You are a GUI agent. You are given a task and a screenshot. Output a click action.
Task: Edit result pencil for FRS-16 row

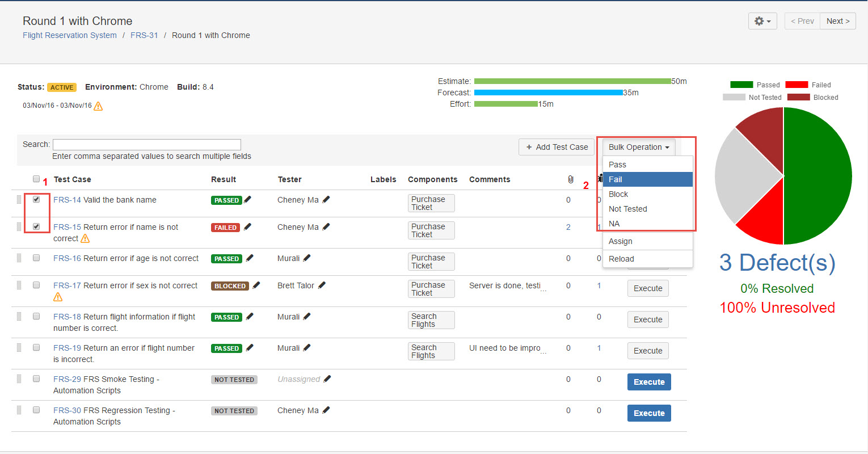pyautogui.click(x=250, y=258)
